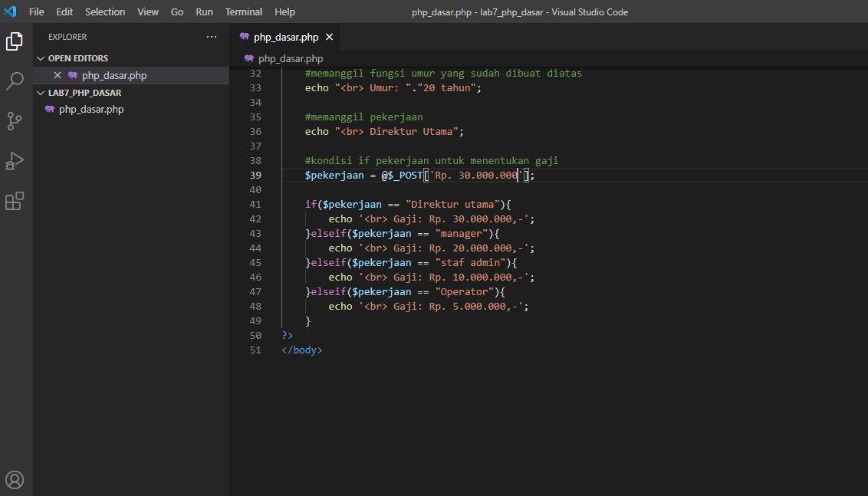This screenshot has height=496, width=868.
Task: Open the Help menu
Action: point(284,11)
